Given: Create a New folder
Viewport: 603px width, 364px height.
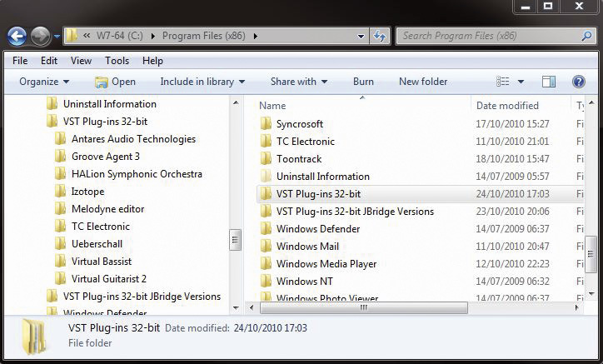Looking at the screenshot, I should click(x=423, y=82).
